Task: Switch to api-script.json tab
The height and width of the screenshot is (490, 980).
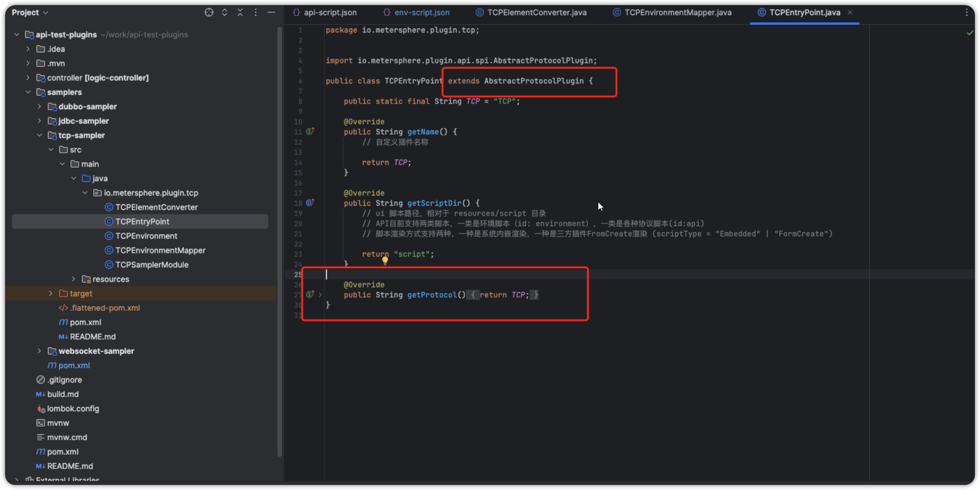Action: pyautogui.click(x=325, y=12)
